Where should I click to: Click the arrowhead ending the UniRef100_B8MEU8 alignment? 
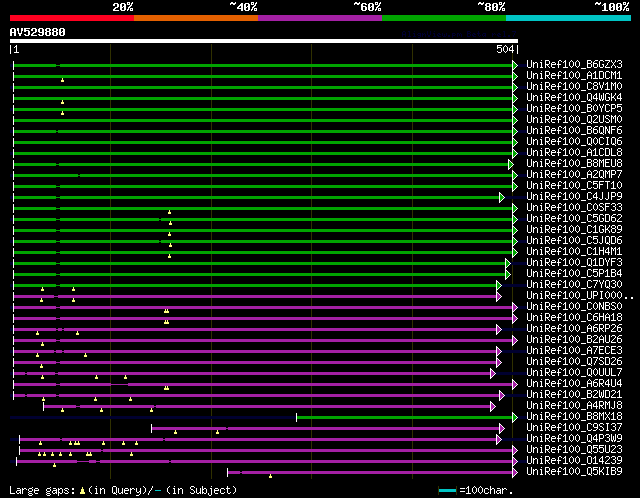[x=510, y=164]
